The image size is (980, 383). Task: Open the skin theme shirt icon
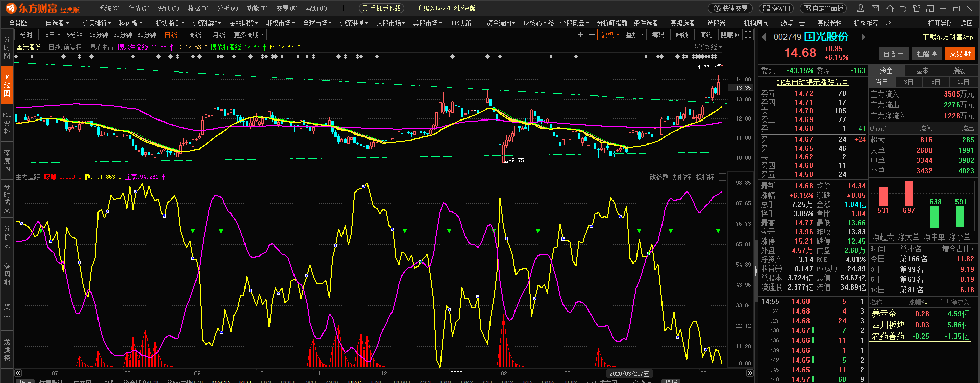click(916, 8)
